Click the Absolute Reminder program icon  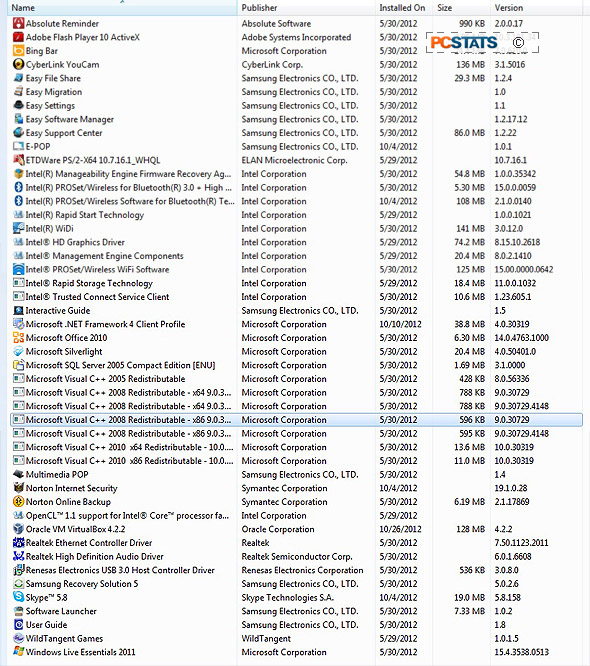pyautogui.click(x=18, y=23)
